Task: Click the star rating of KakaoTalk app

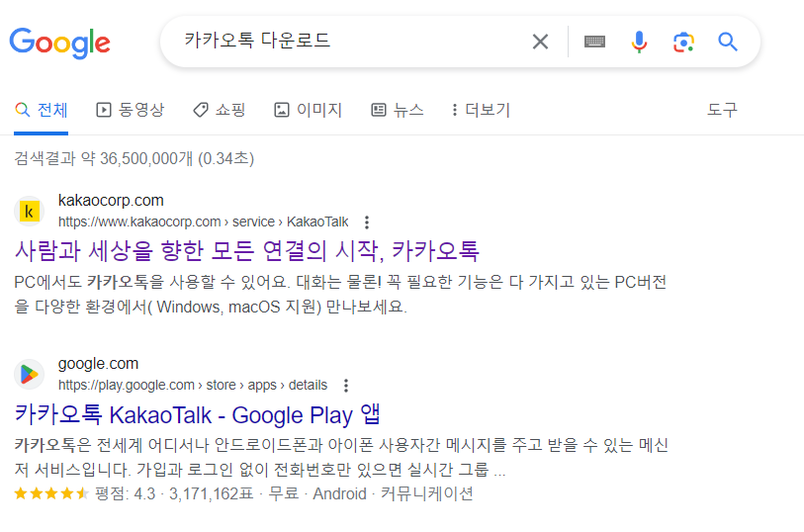Action: [x=51, y=493]
